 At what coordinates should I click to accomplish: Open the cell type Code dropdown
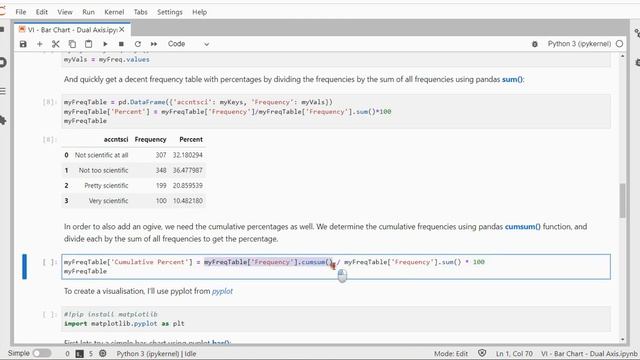(188, 44)
